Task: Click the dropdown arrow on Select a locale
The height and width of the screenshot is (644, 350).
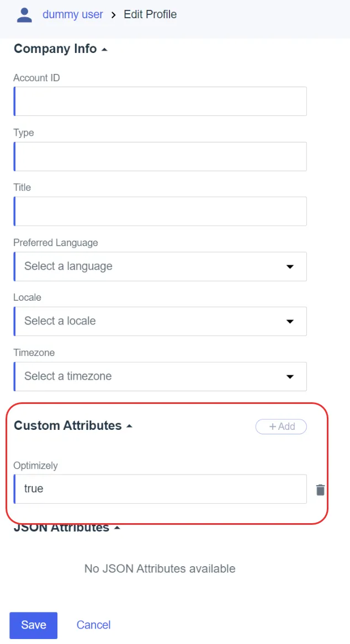Action: [x=290, y=321]
